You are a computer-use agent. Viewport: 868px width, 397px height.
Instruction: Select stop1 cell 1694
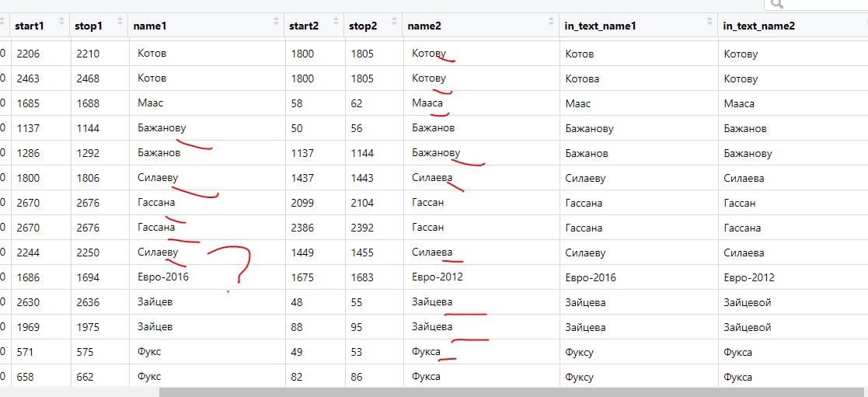(x=87, y=277)
